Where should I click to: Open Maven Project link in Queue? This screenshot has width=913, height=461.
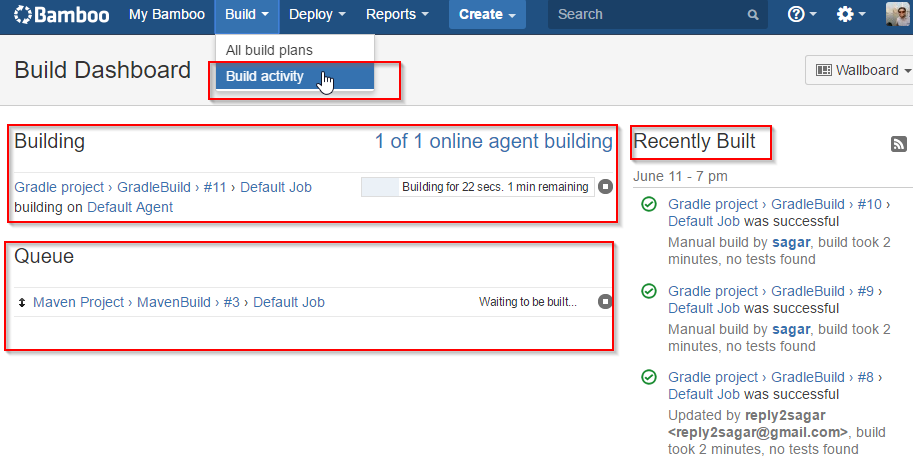(79, 302)
